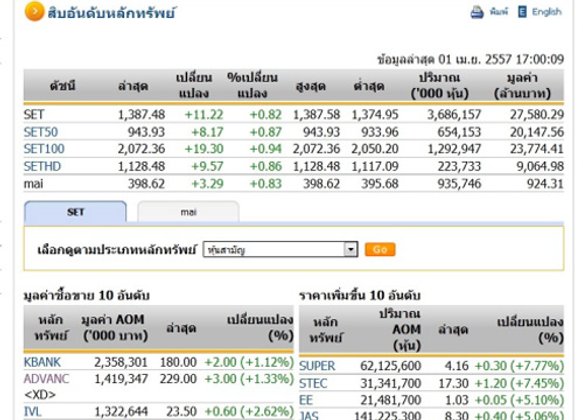Select SET100 low value 2,050.20
The width and height of the screenshot is (583, 420).
[375, 149]
